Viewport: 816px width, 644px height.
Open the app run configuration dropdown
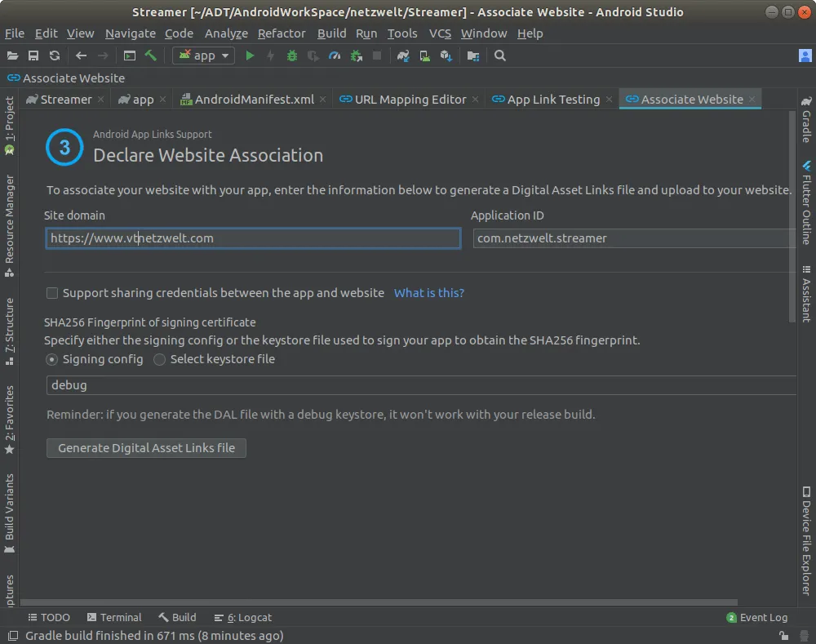pyautogui.click(x=203, y=56)
